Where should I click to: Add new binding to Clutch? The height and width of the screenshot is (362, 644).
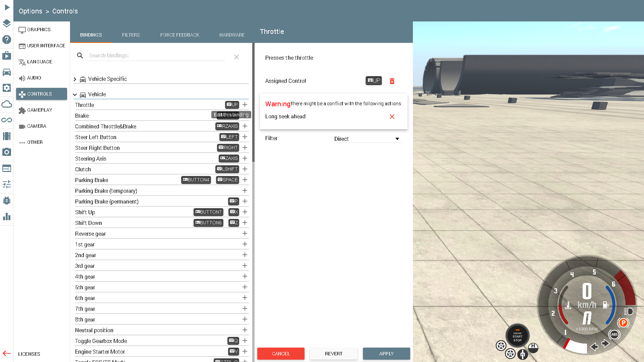pos(245,169)
